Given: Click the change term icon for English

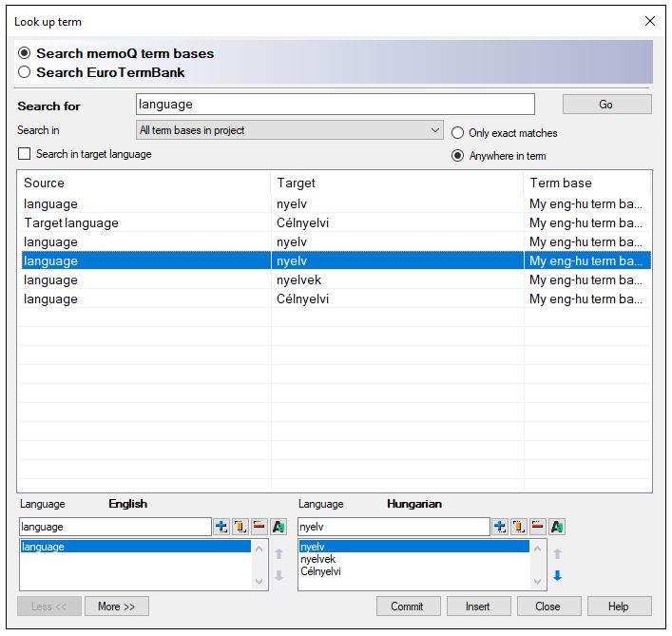Looking at the screenshot, I should tap(240, 527).
